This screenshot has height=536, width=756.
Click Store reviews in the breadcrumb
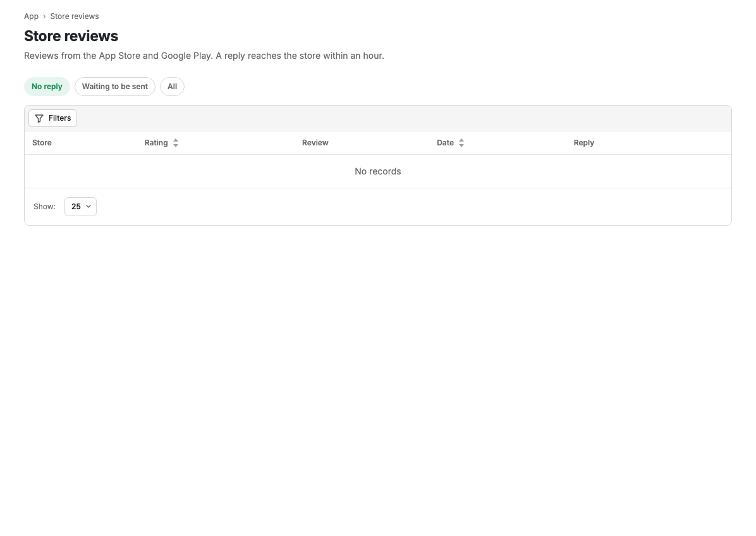74,16
